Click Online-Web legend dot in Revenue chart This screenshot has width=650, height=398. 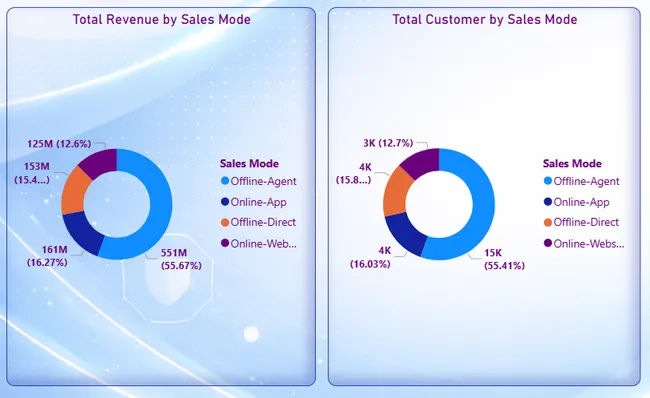pos(225,243)
